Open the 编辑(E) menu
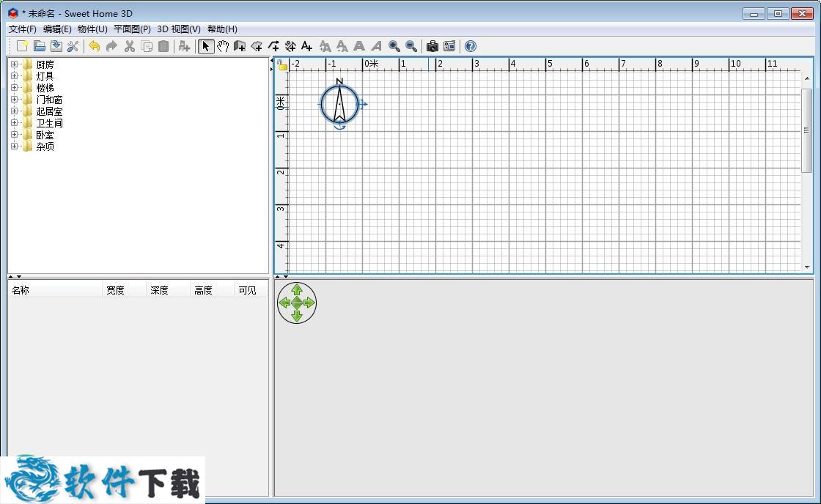821x504 pixels. pyautogui.click(x=57, y=29)
